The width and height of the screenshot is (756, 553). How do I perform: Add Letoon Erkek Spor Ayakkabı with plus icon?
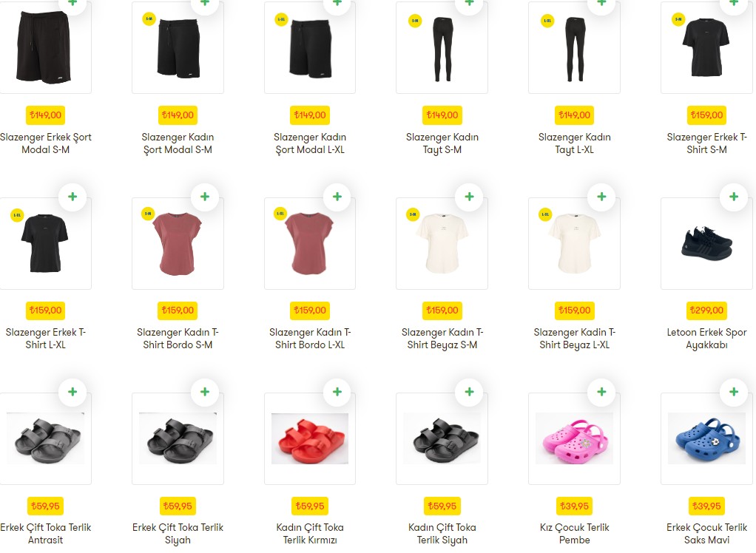734,197
